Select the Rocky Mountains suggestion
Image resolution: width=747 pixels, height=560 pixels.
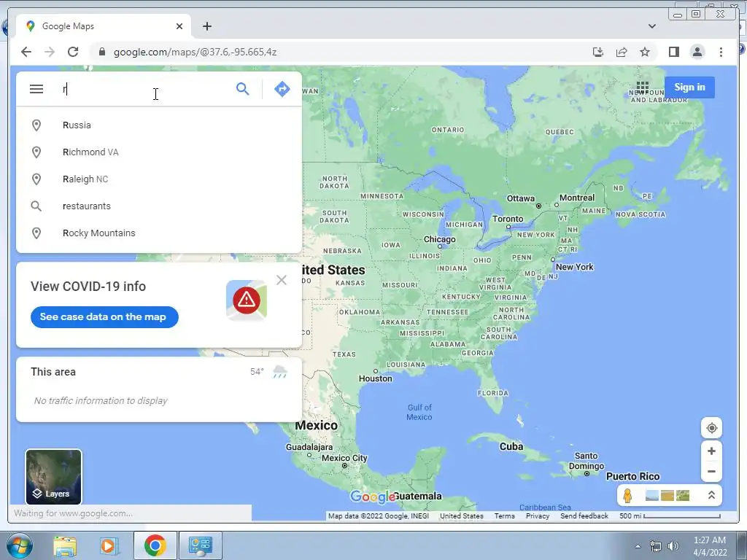click(x=158, y=233)
